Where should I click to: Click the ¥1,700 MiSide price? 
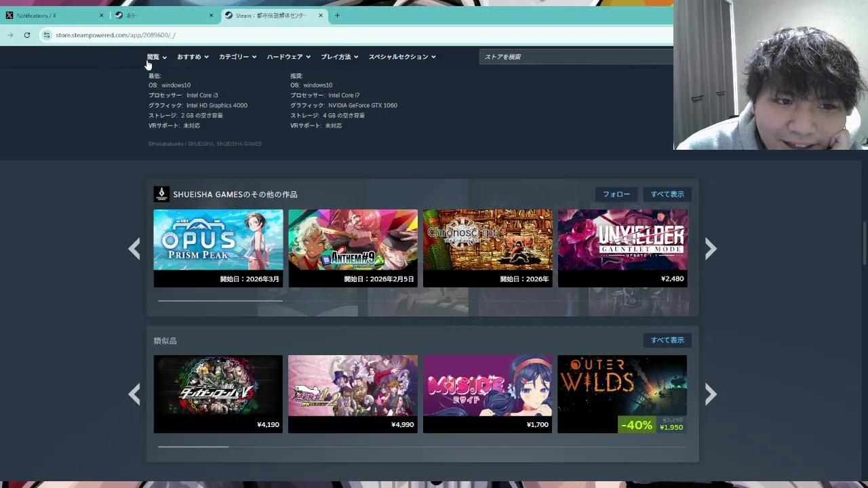(537, 425)
